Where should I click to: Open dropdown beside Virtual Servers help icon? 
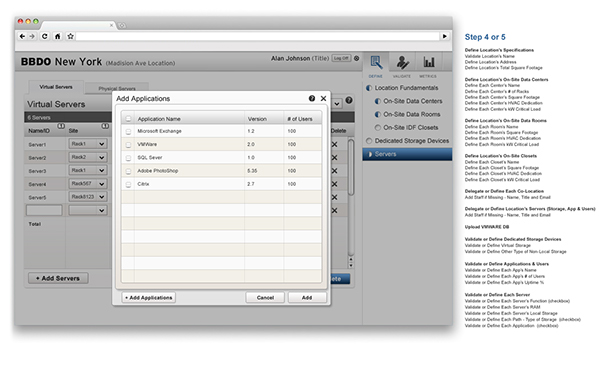point(336,104)
